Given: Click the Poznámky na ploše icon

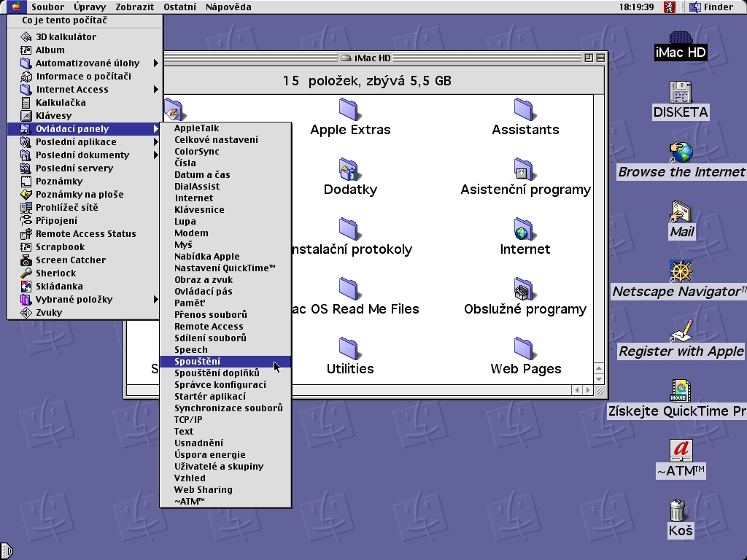Looking at the screenshot, I should coord(26,194).
